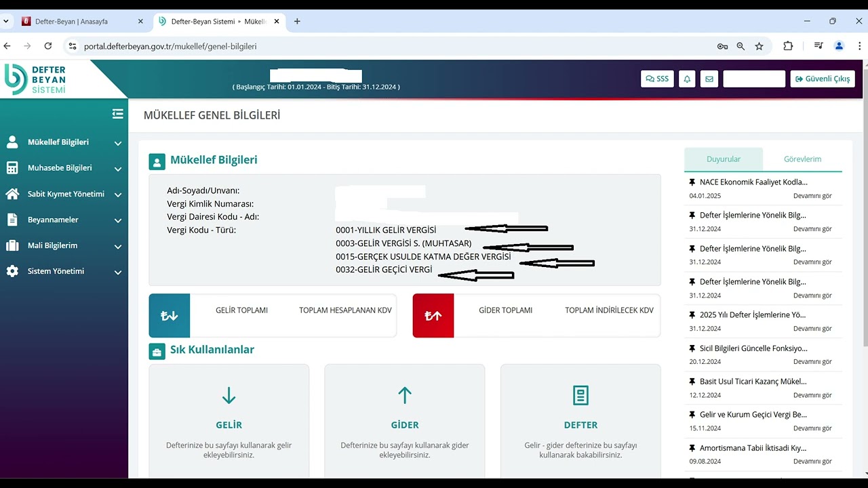Open Devamını gör for Gelir ve Kurum Geçici Vergi
The image size is (868, 488).
click(x=812, y=428)
